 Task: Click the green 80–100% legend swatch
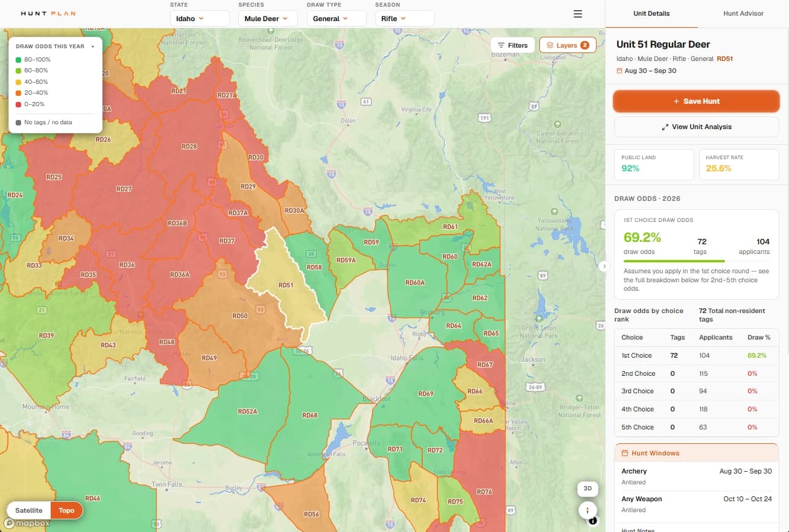[x=19, y=60]
